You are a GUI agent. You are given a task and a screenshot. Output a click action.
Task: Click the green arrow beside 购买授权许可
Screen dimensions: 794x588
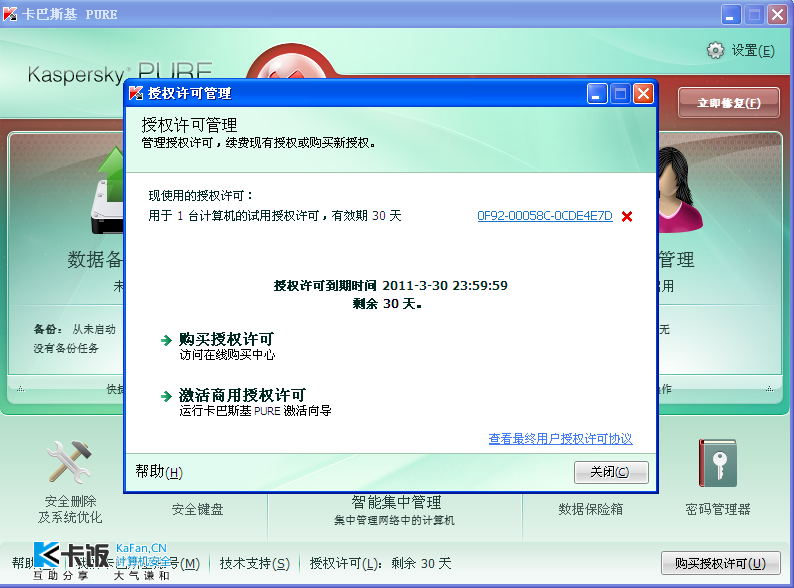(x=166, y=340)
